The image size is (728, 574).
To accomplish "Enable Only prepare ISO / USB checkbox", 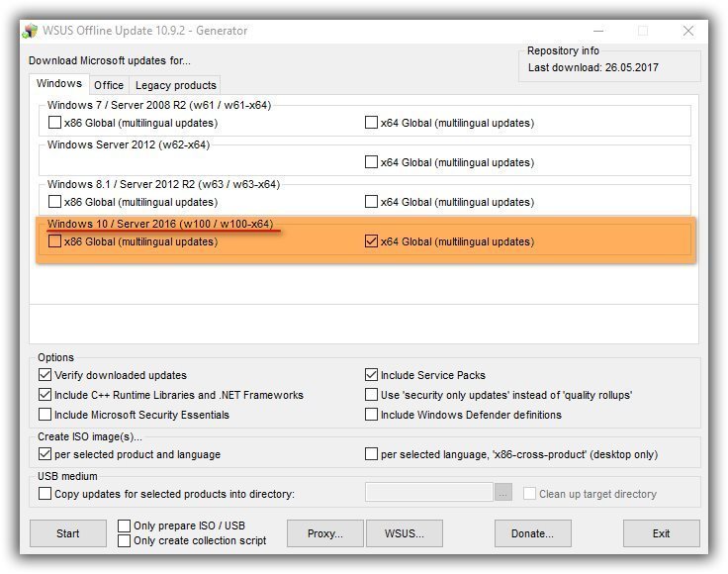I will pos(124,526).
